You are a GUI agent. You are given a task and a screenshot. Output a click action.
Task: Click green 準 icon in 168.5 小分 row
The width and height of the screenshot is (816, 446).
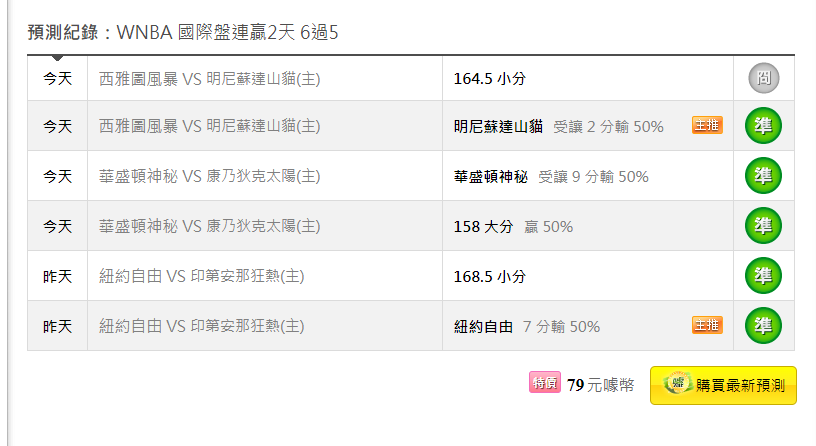tap(763, 276)
